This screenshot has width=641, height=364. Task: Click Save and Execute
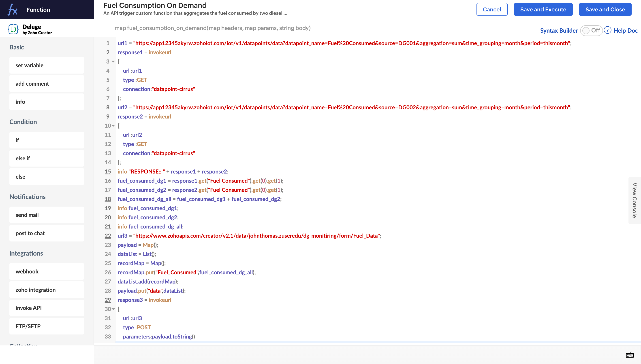[543, 9]
